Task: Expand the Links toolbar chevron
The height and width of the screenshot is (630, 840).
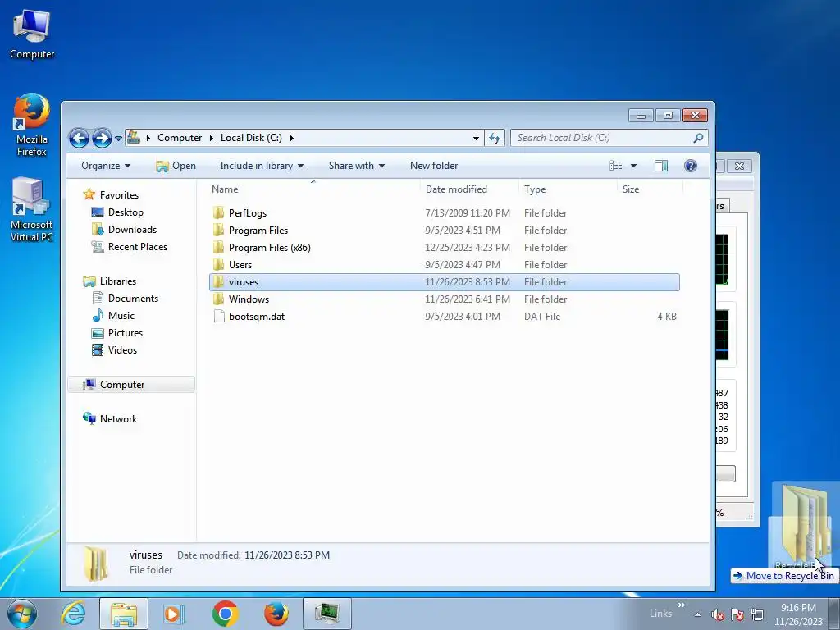Action: coord(681,605)
